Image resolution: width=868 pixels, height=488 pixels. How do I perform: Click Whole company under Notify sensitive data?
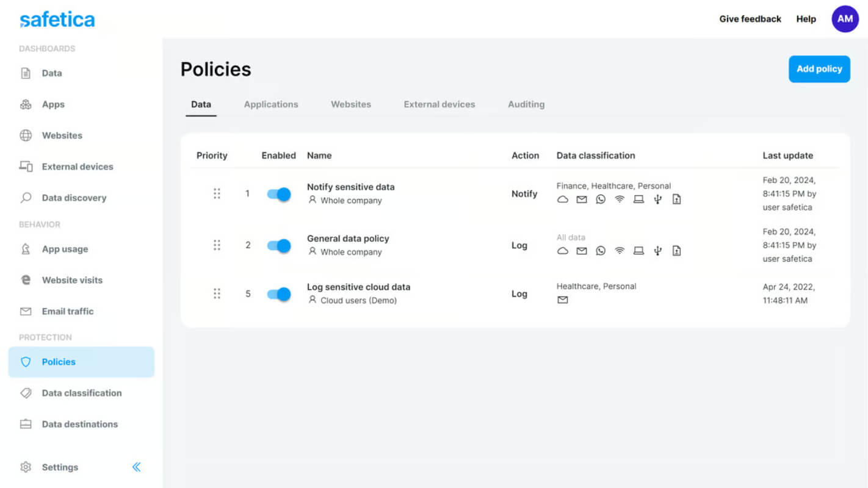pos(351,200)
